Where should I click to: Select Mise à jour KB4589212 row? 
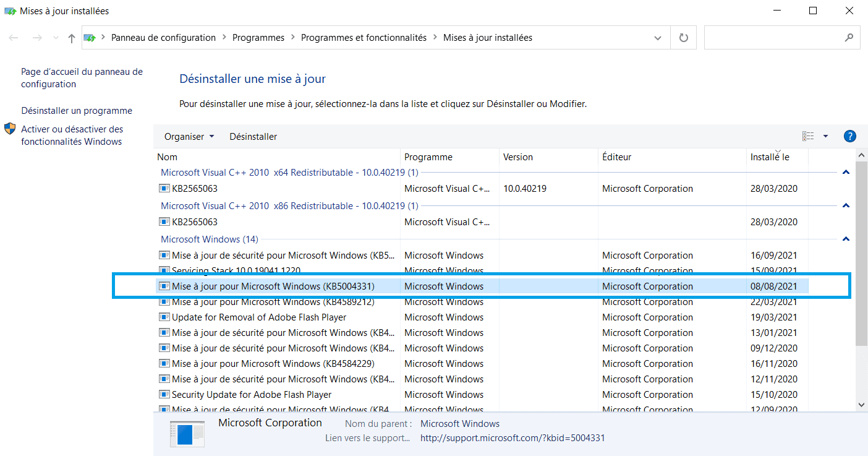coord(481,302)
